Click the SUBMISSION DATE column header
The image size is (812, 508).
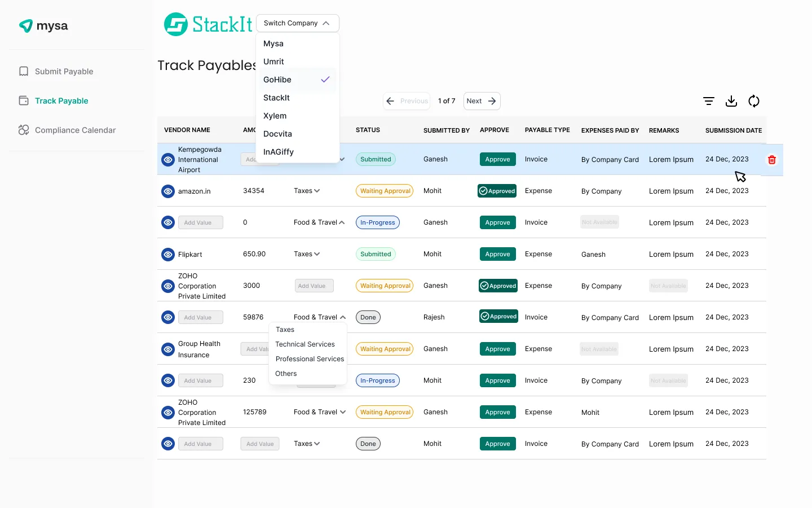(x=734, y=130)
